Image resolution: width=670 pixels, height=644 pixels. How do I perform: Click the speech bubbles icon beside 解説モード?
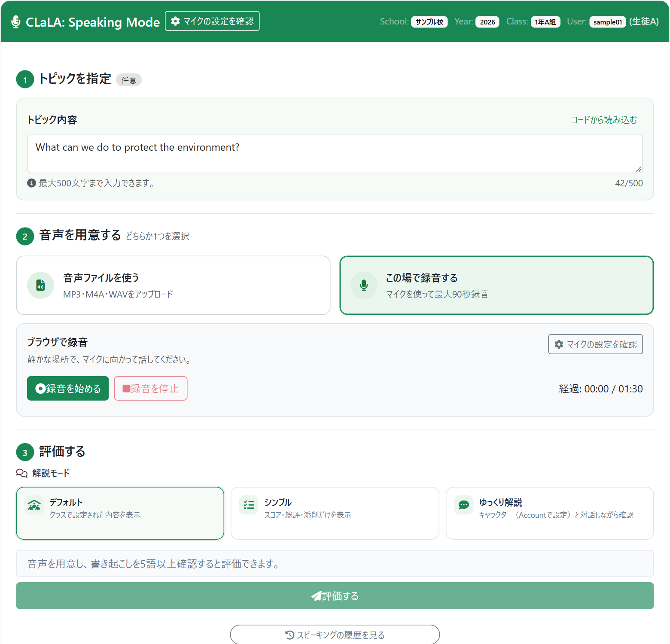(x=21, y=473)
